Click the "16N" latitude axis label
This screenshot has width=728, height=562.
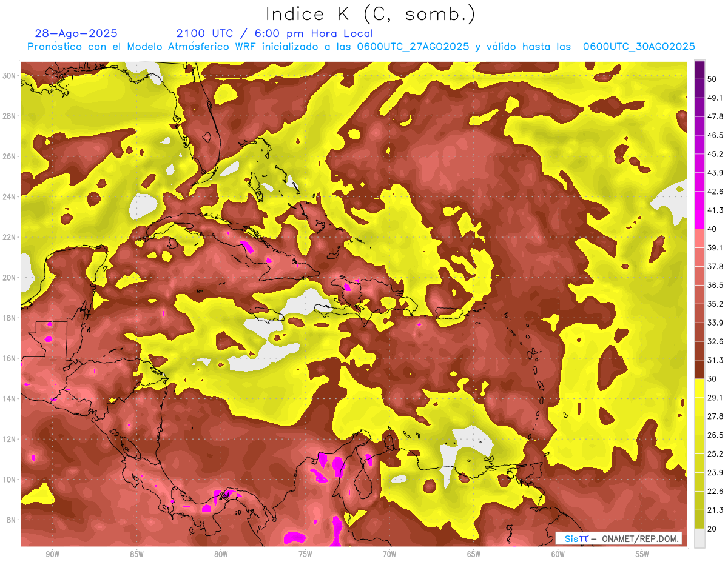tap(9, 358)
